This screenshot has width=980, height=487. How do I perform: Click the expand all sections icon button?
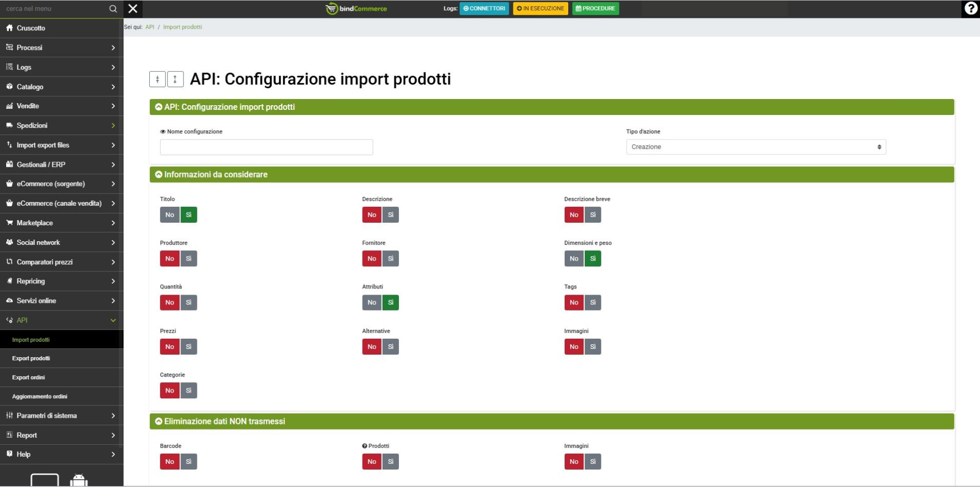(x=175, y=79)
